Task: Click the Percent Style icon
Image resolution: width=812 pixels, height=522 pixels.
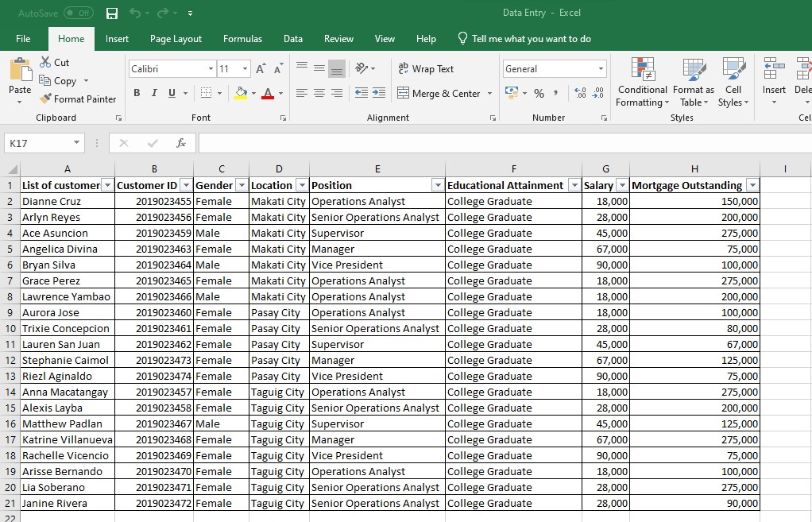Action: coord(539,93)
